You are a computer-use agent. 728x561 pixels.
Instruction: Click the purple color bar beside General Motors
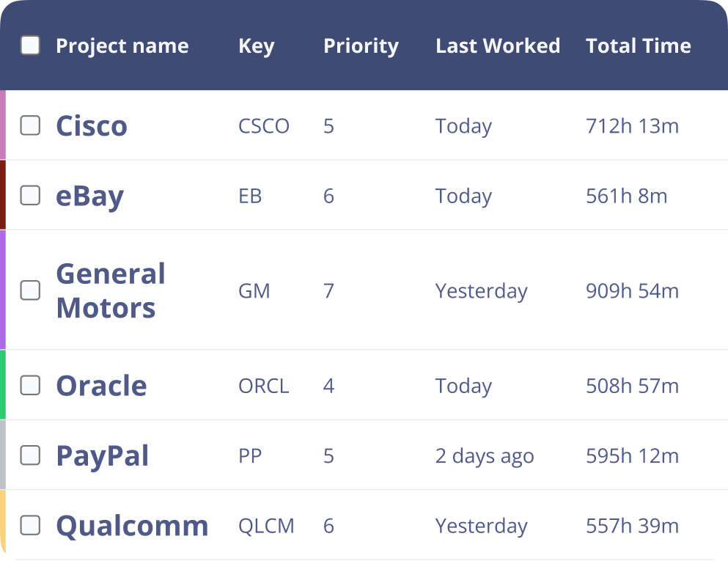click(3, 290)
